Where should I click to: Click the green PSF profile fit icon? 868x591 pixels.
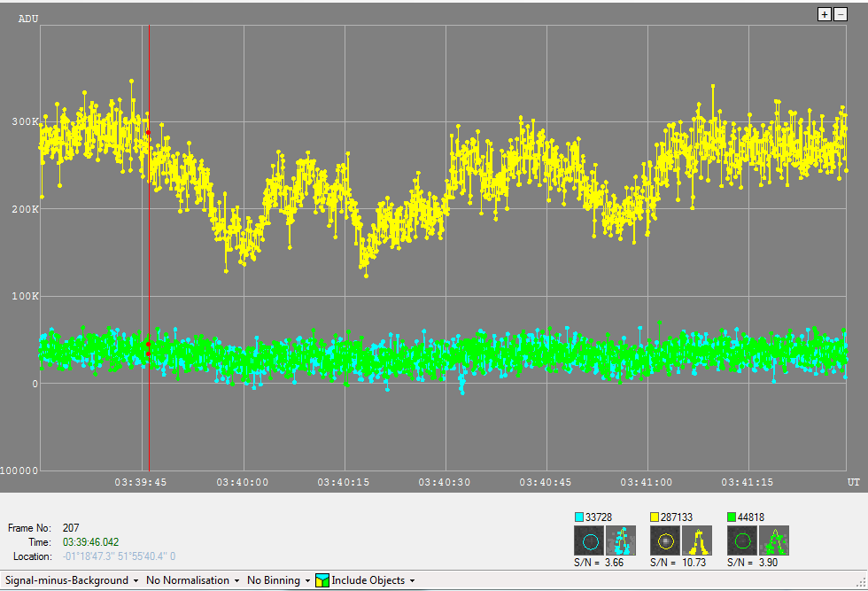tap(774, 540)
